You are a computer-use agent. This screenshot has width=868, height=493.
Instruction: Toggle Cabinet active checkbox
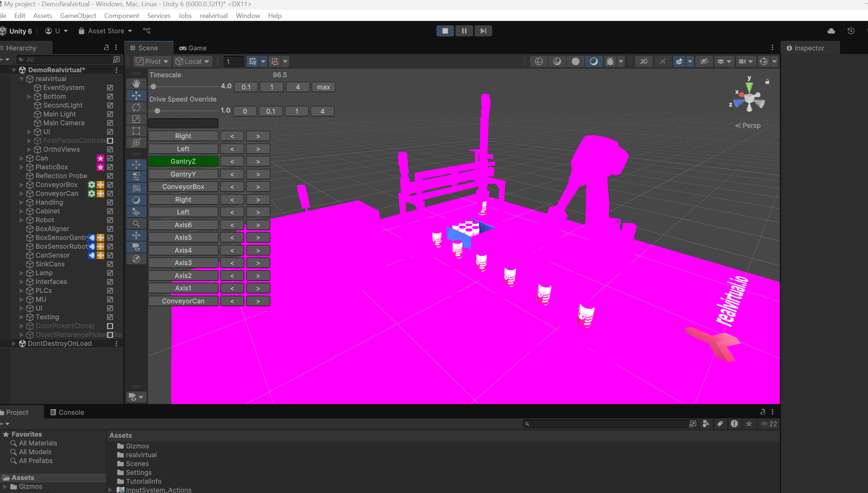pos(110,211)
